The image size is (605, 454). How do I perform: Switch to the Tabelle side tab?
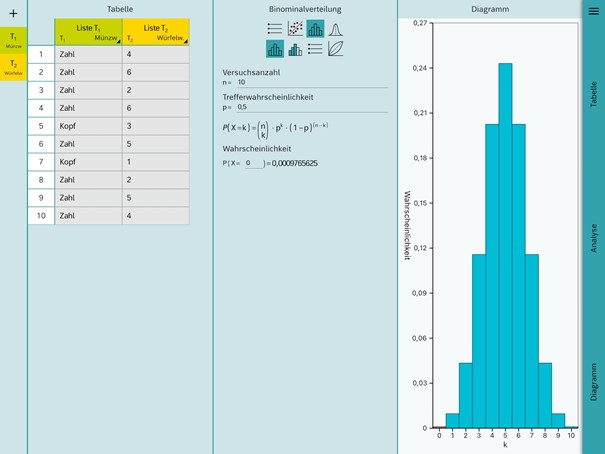593,95
